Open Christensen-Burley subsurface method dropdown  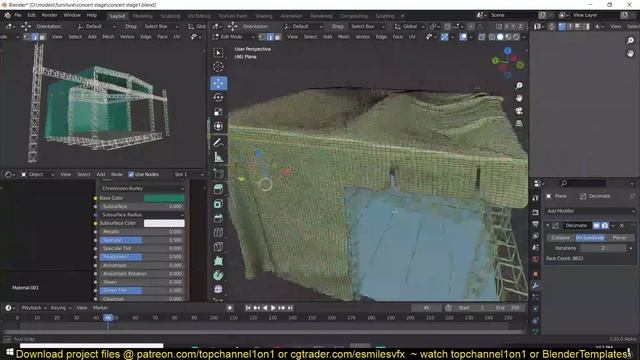pos(142,189)
